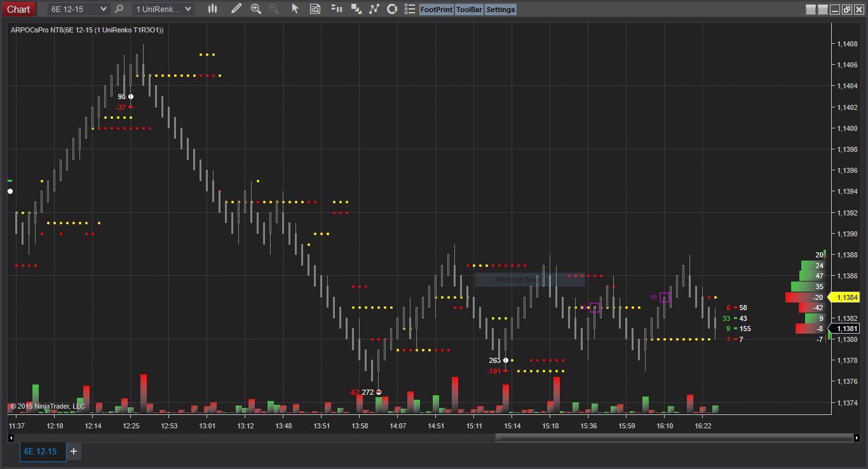This screenshot has width=868, height=469.
Task: Click the 13:58 time axis label
Action: click(x=360, y=426)
